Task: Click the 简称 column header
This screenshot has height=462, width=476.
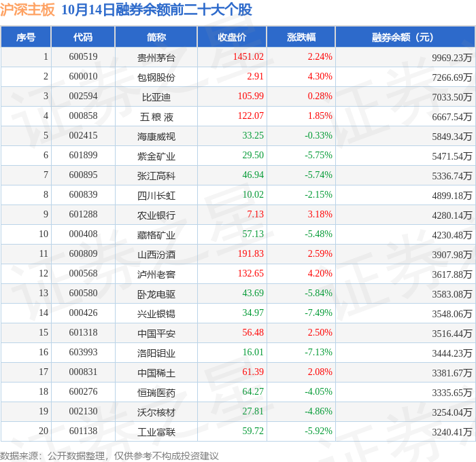Action: [156, 37]
